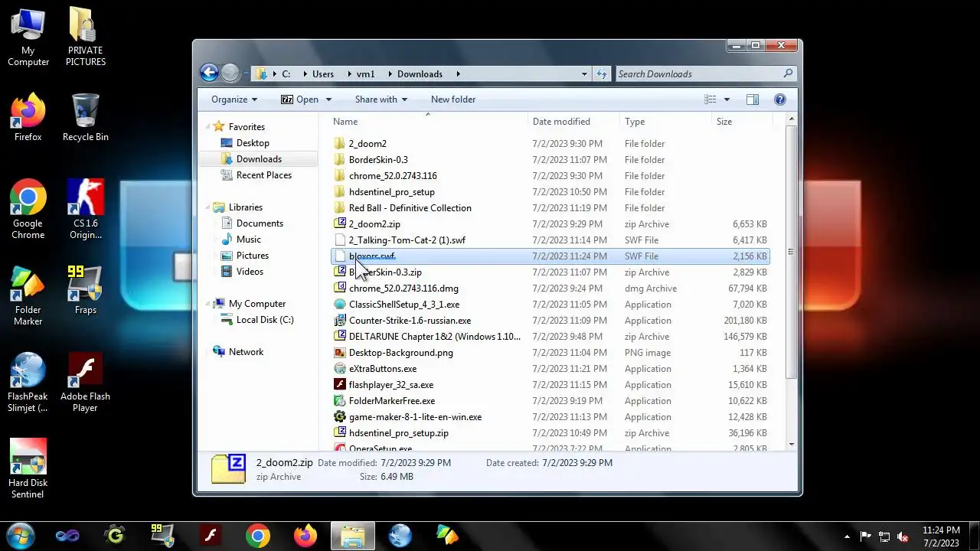
Task: Refresh the Downloads folder view
Action: point(602,74)
